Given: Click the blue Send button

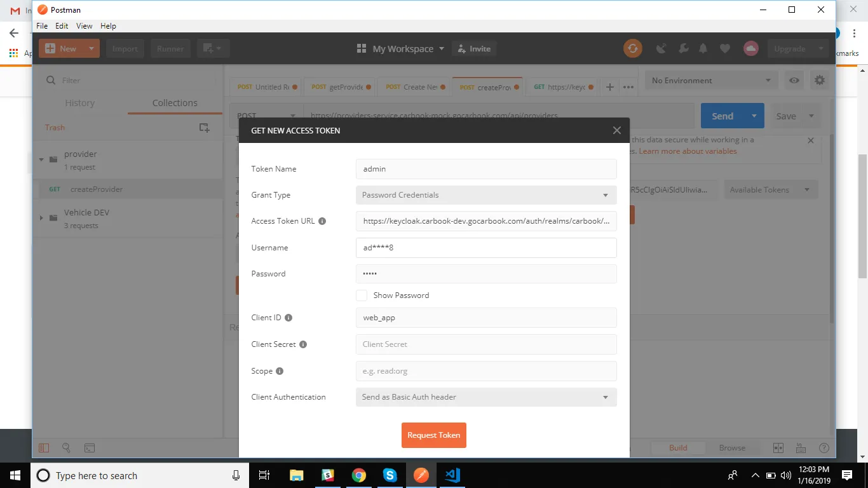Looking at the screenshot, I should (723, 116).
